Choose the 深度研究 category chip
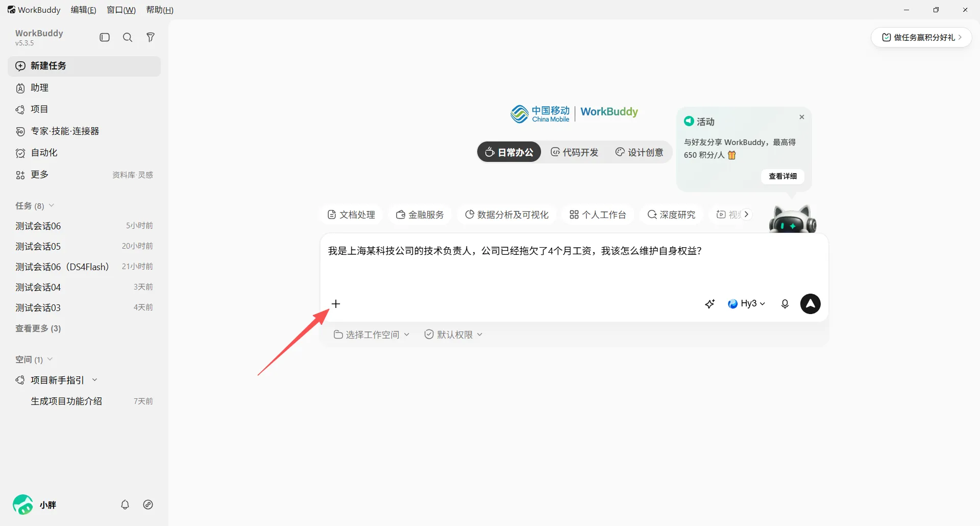 (671, 214)
